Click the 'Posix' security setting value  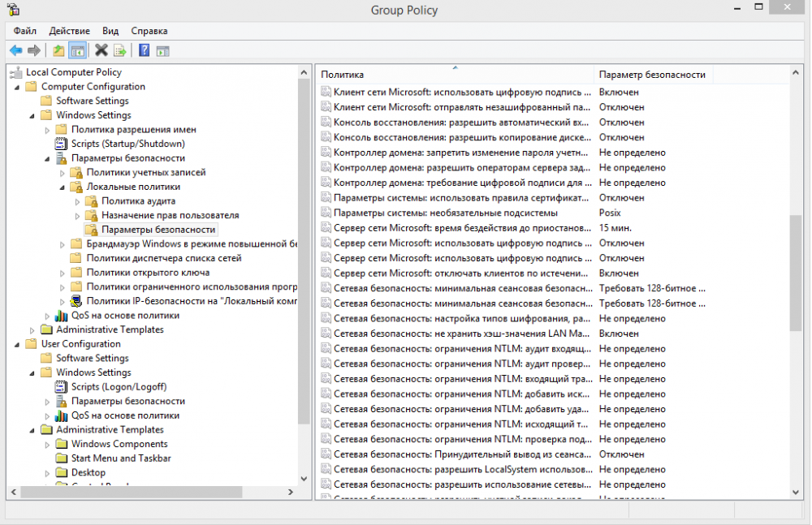(x=610, y=213)
